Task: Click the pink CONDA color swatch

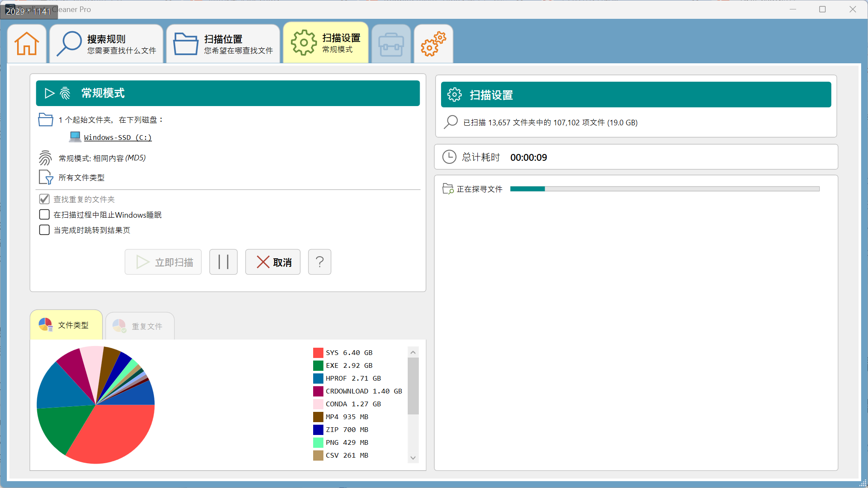Action: [318, 404]
